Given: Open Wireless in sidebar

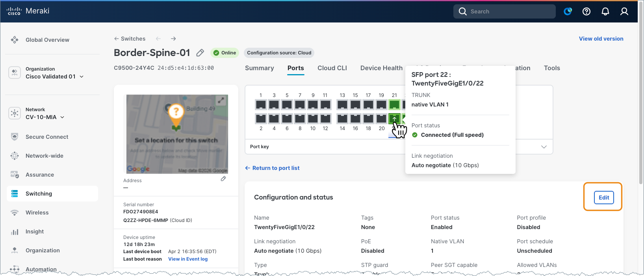Looking at the screenshot, I should [x=37, y=213].
